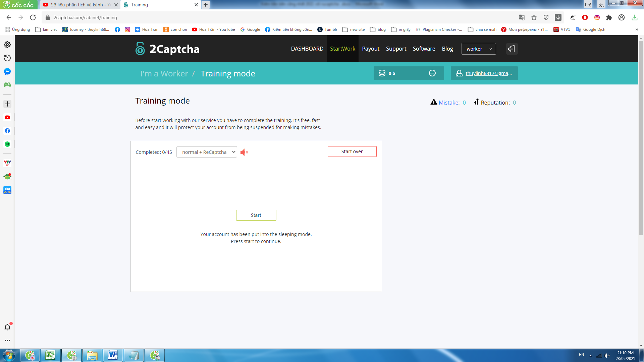
Task: Toggle the muted sound speaker icon
Action: pos(244,152)
